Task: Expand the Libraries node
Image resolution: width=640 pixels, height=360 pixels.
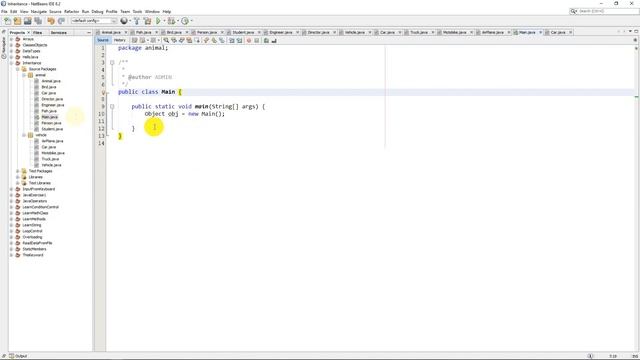Action: click(18, 177)
